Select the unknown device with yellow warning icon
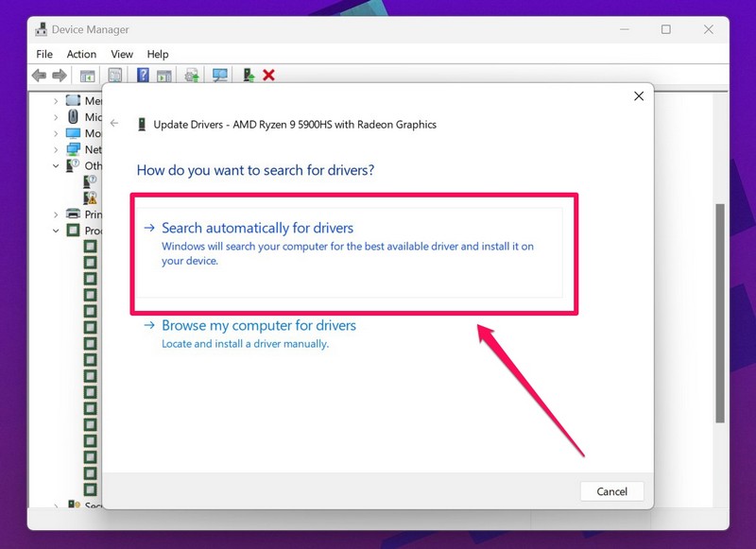756x549 pixels. click(x=91, y=197)
